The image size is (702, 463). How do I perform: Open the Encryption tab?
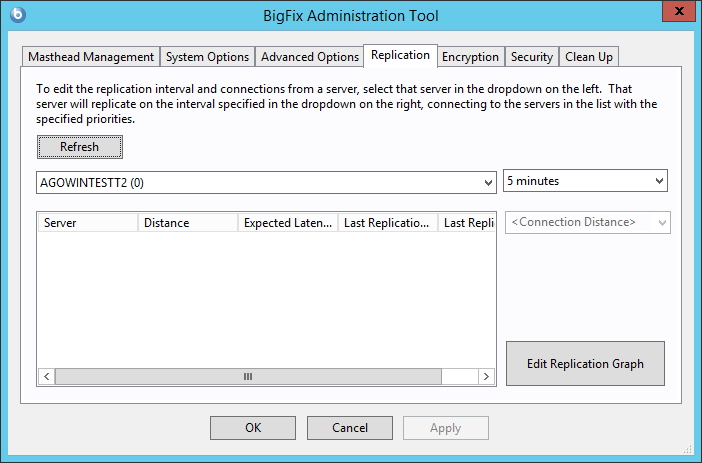pyautogui.click(x=470, y=57)
